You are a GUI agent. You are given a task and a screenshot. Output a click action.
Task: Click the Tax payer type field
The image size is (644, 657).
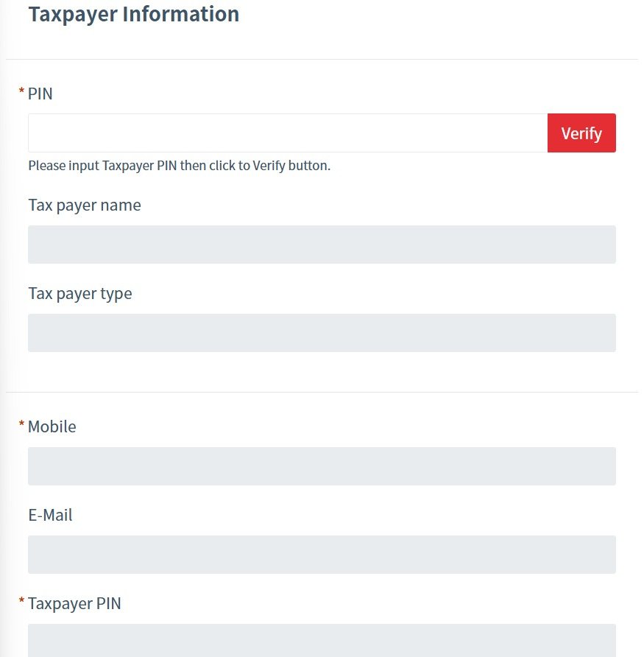(322, 332)
